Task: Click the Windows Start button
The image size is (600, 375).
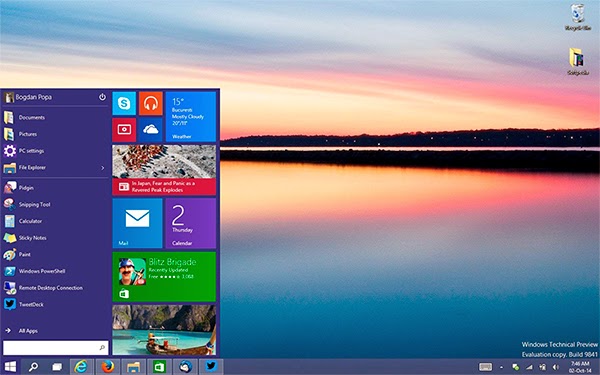Action: pyautogui.click(x=10, y=367)
